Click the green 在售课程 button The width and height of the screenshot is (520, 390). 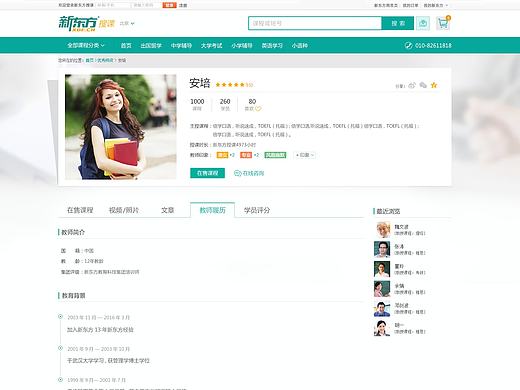[x=207, y=173]
